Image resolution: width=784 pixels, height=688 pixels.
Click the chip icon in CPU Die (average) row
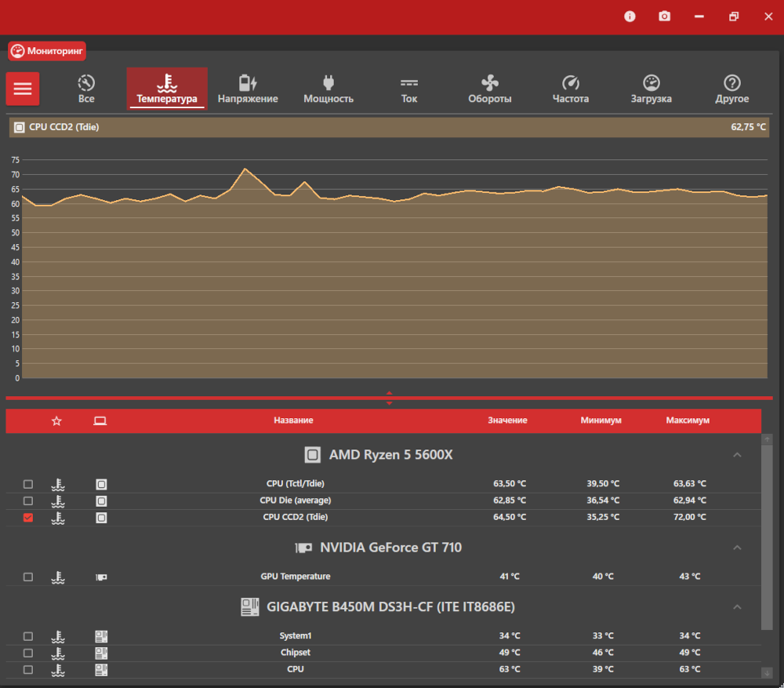[101, 501]
